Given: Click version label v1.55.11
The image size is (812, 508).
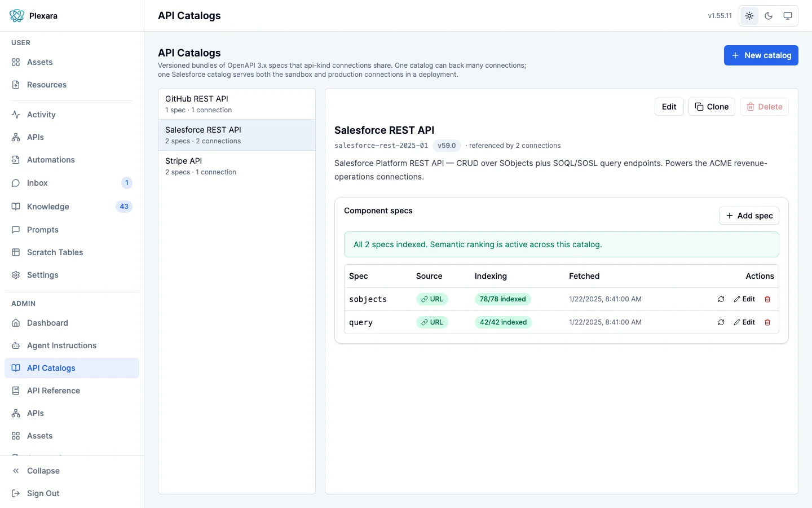Looking at the screenshot, I should 720,16.
